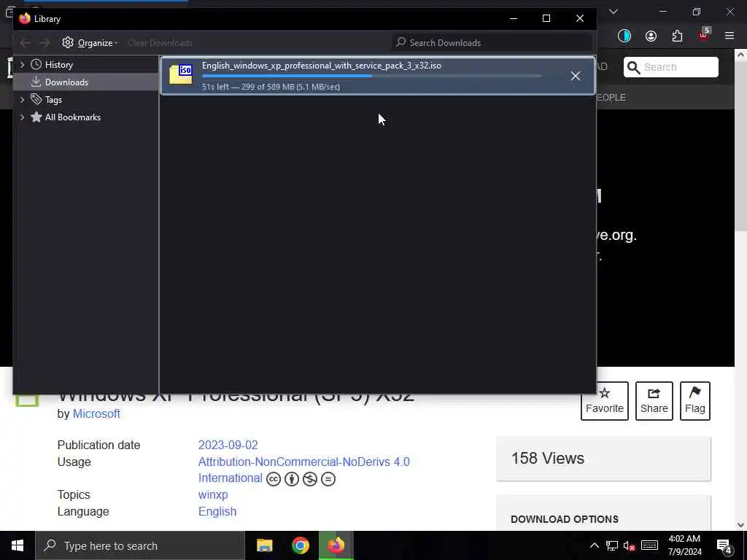Click the Library back arrow
Image resolution: width=747 pixels, height=560 pixels.
(x=26, y=43)
